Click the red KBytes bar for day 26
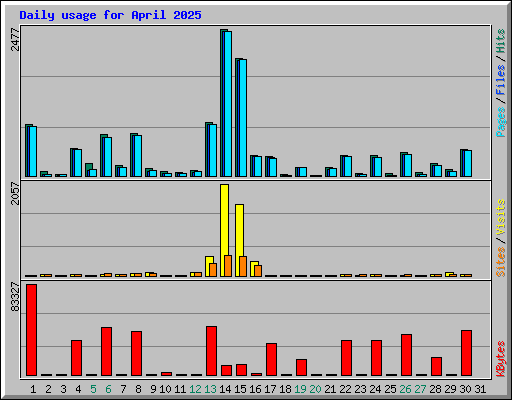 [x=407, y=355]
